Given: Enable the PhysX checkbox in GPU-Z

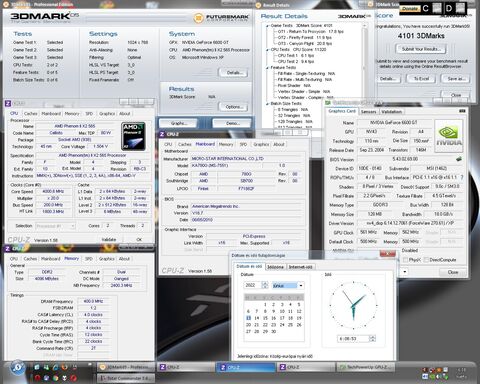Looking at the screenshot, I should coord(405,260).
